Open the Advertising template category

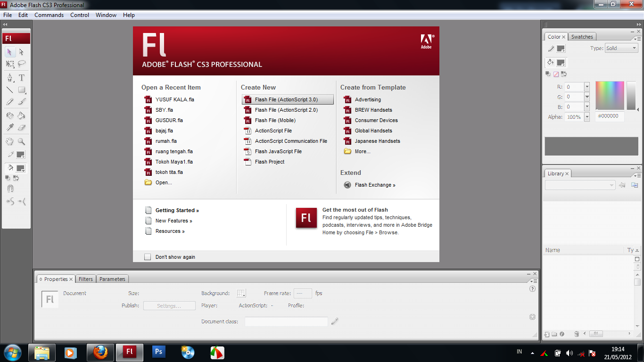coord(368,99)
